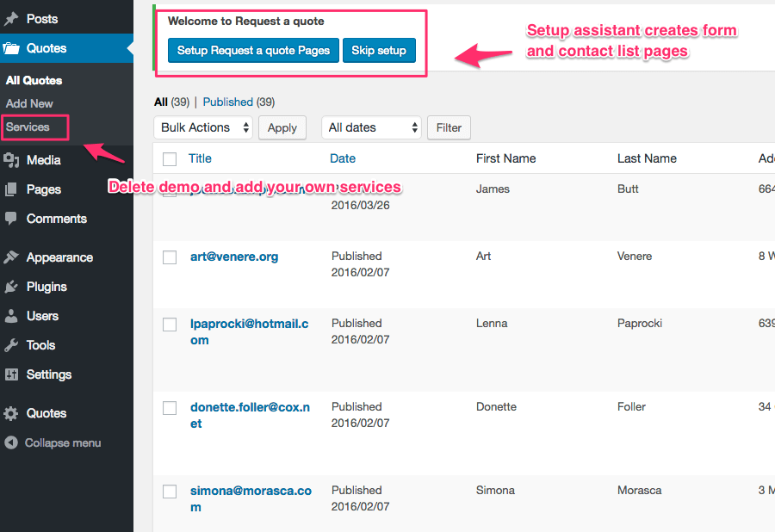The image size is (775, 532).
Task: Click the first name cell 'James'
Action: [493, 189]
